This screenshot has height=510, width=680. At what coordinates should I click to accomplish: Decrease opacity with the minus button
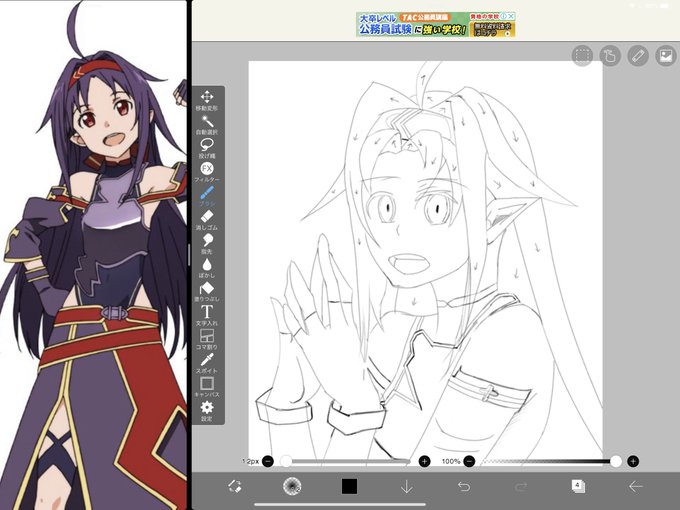469,461
